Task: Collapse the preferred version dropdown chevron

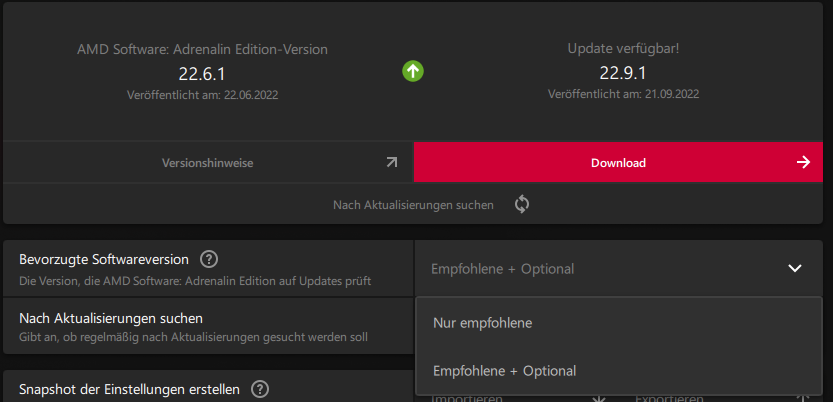Action: [795, 268]
